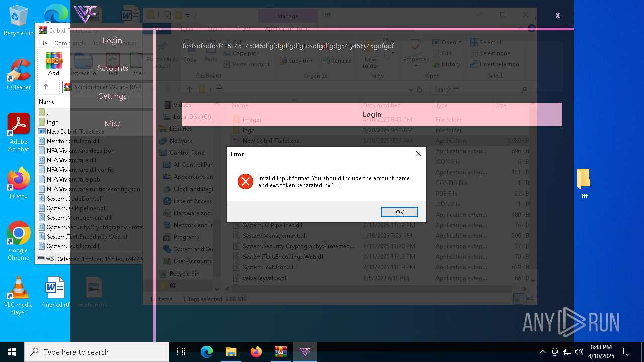
Task: Click Programs in Explorer nav pane
Action: click(186, 237)
